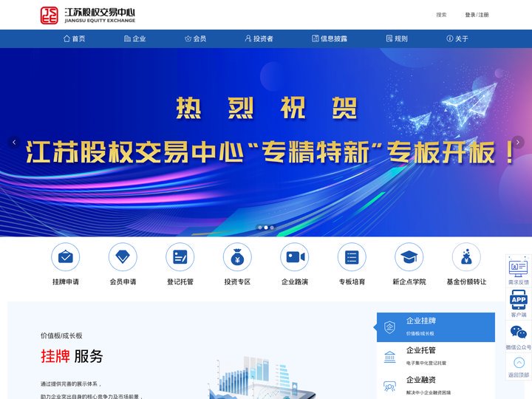The height and width of the screenshot is (399, 532).
Task: Open the 企业 nav item
Action: click(x=134, y=38)
